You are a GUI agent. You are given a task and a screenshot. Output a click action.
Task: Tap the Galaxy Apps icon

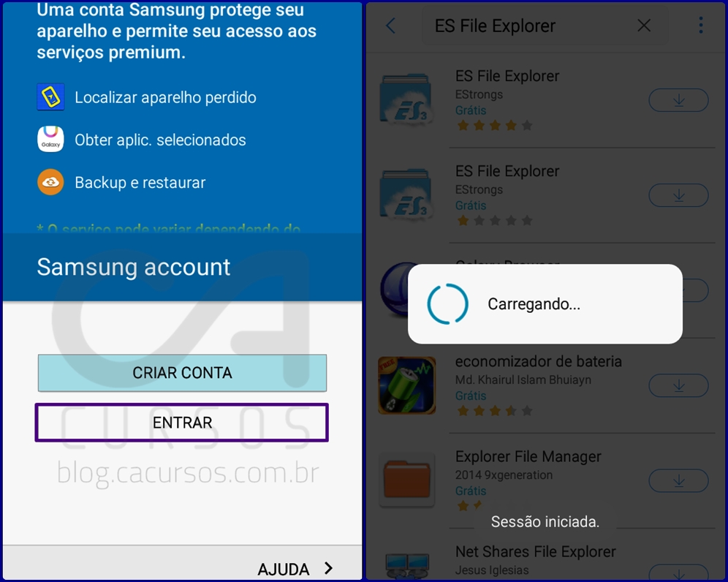[50, 140]
